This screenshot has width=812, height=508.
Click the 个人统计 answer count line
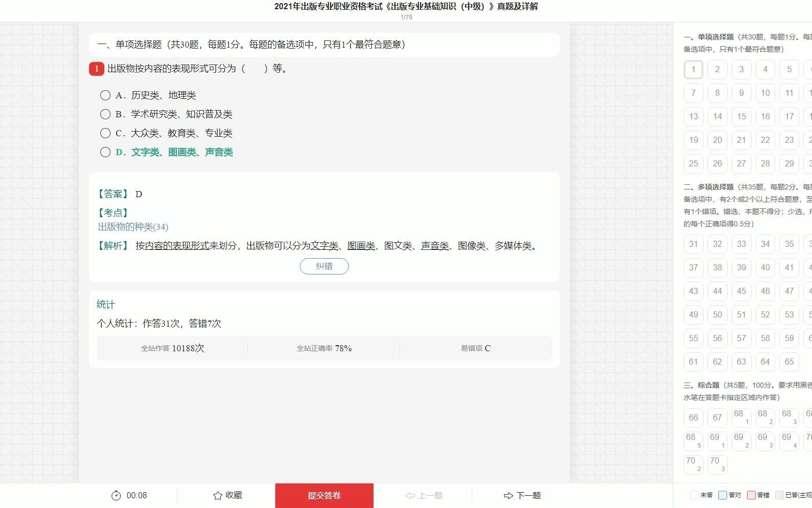(159, 324)
